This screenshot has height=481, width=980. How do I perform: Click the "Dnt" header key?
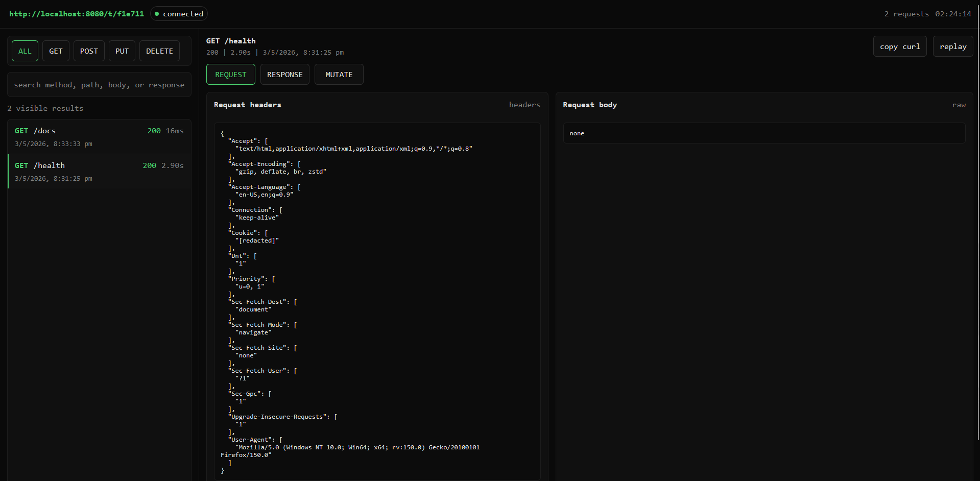(x=237, y=256)
